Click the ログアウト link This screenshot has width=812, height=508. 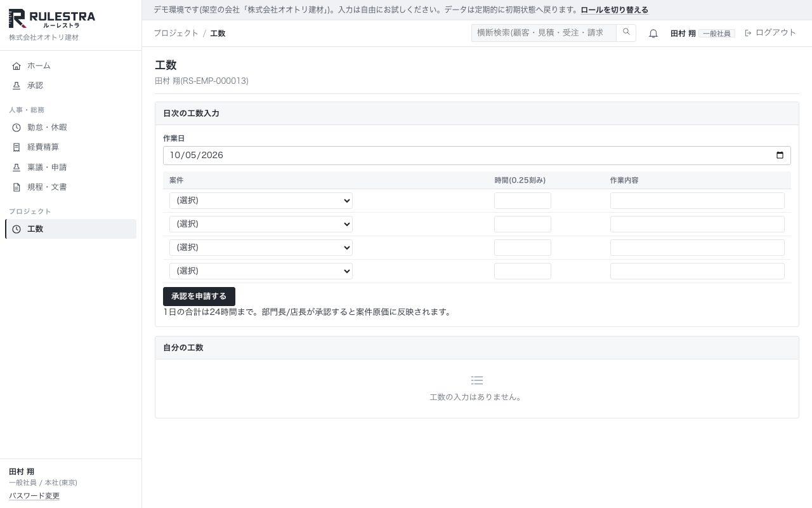coord(770,33)
